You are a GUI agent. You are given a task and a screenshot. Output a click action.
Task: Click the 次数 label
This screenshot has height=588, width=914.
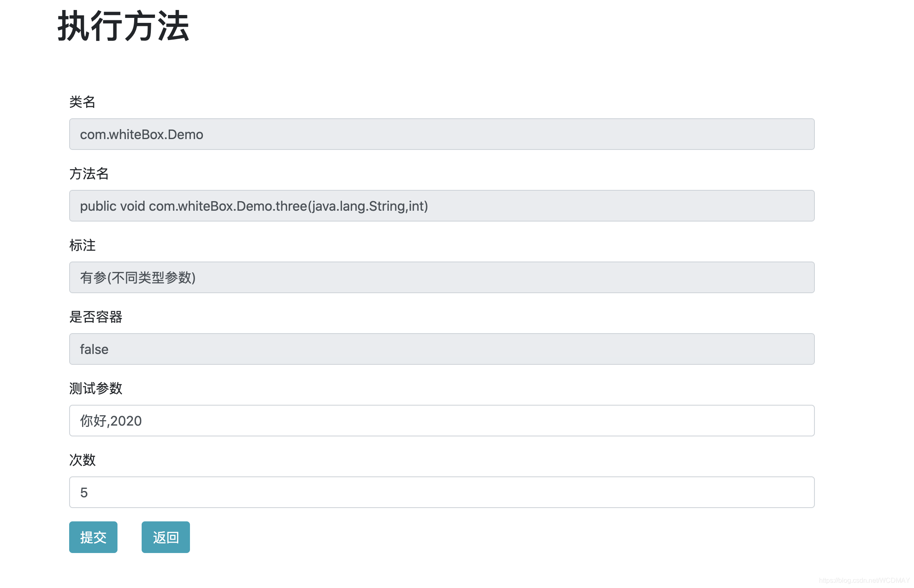click(x=82, y=460)
